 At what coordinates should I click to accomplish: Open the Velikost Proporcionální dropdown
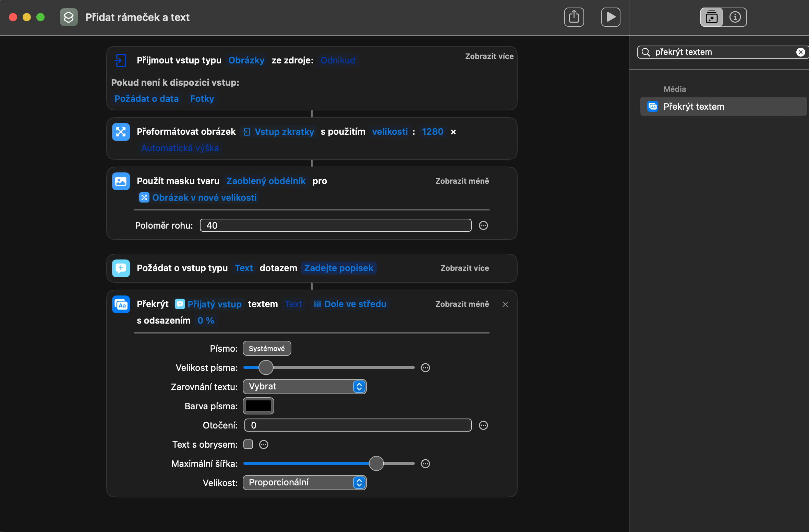tap(304, 483)
